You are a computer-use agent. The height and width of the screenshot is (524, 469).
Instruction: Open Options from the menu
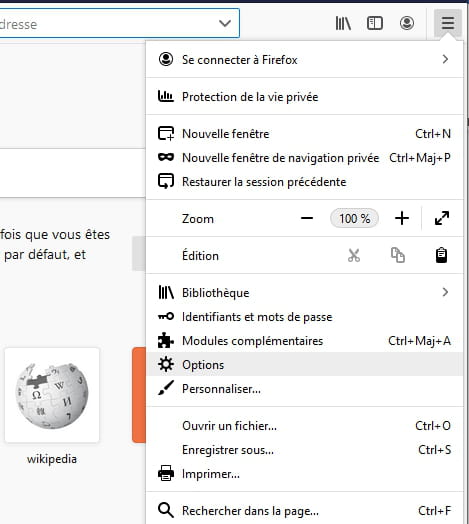(305, 365)
